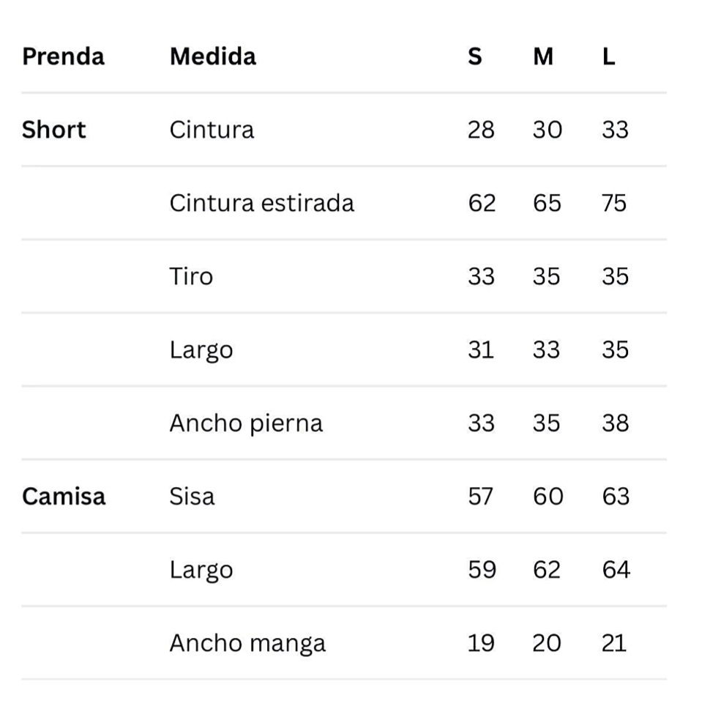Select the Short garment label
Image resolution: width=710 pixels, height=728 pixels.
[53, 130]
